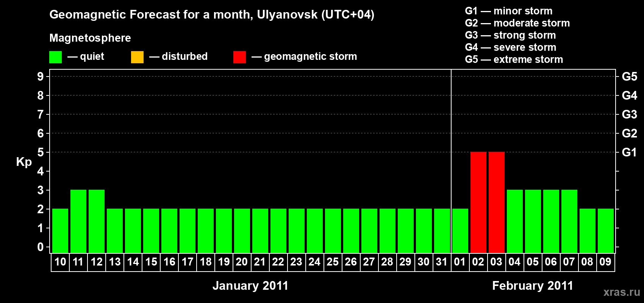This screenshot has width=644, height=303.
Task: Click the 'January 2011' month label
Action: (x=250, y=286)
